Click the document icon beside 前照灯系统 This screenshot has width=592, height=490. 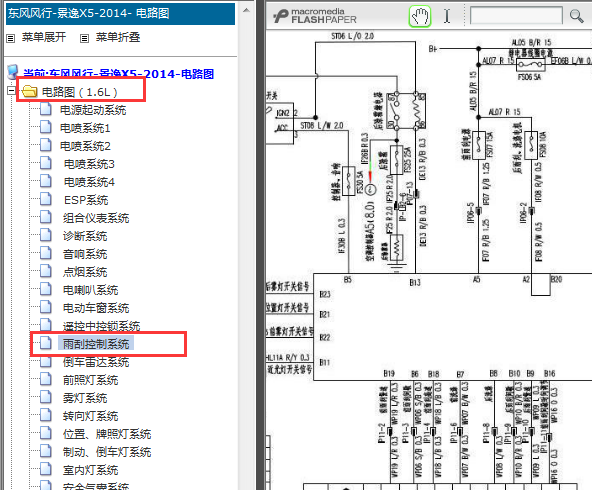[46, 379]
